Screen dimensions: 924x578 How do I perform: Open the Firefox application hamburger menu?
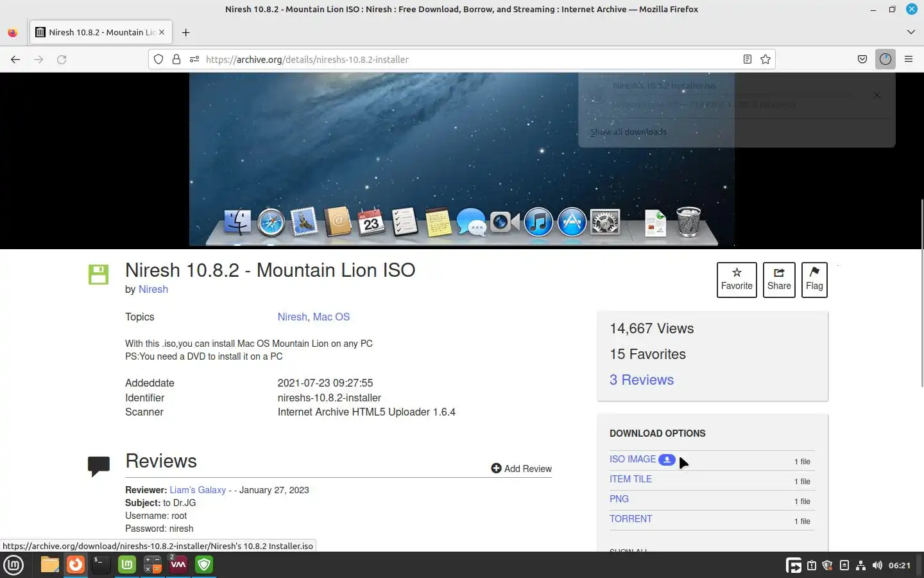pos(909,59)
